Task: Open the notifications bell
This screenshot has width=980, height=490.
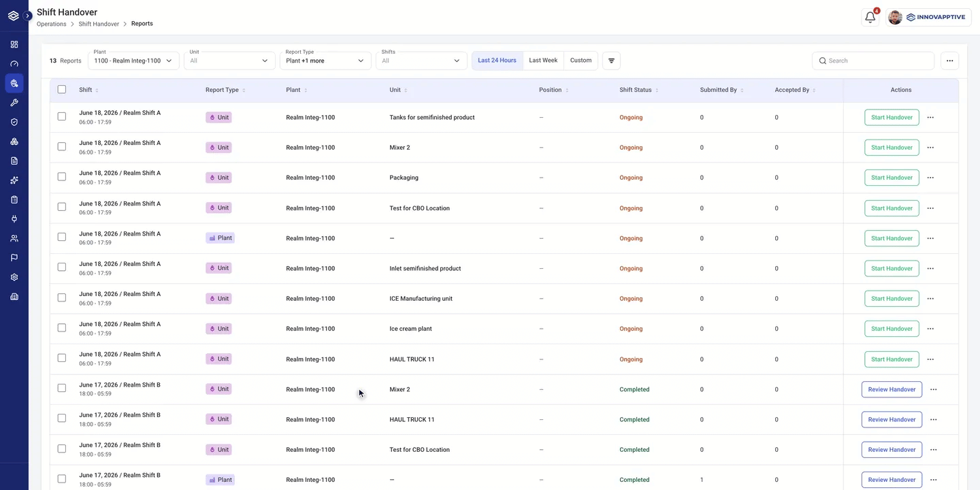Action: pyautogui.click(x=870, y=18)
